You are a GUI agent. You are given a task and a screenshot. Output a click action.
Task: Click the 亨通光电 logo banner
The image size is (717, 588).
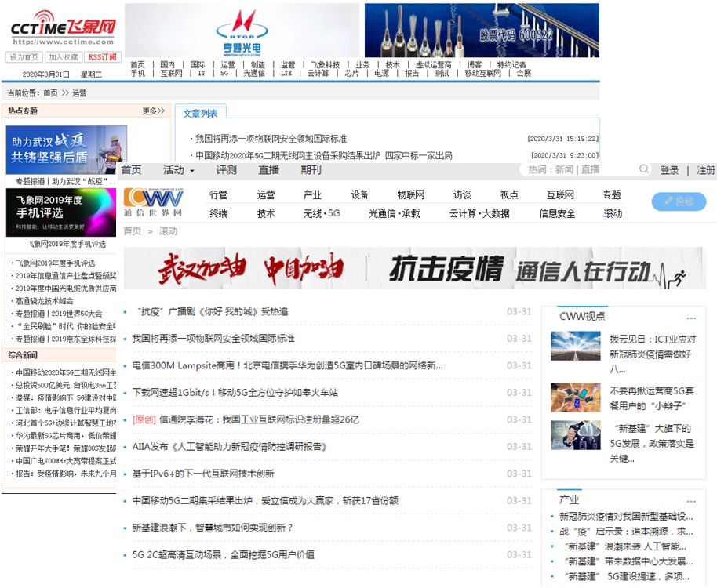(242, 30)
